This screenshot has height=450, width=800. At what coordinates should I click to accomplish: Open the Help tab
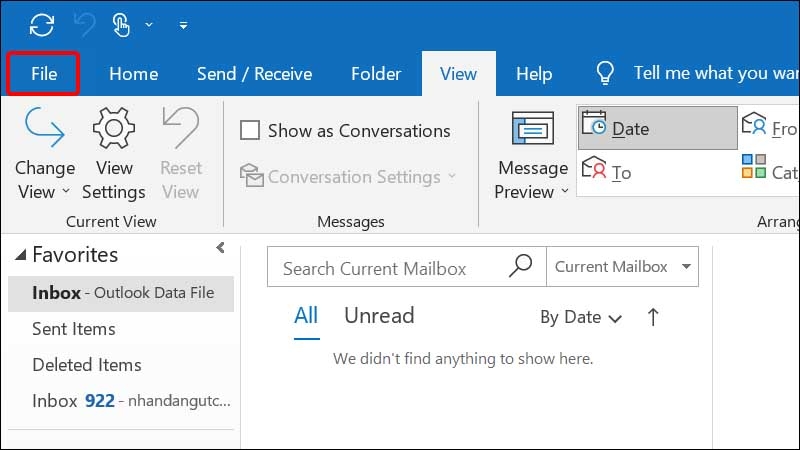[x=534, y=74]
